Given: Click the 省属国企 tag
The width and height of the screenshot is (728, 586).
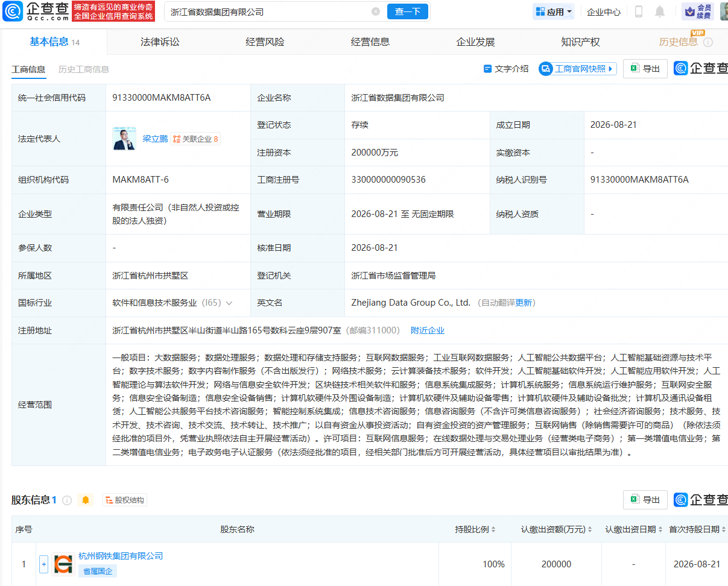Looking at the screenshot, I should [98, 571].
